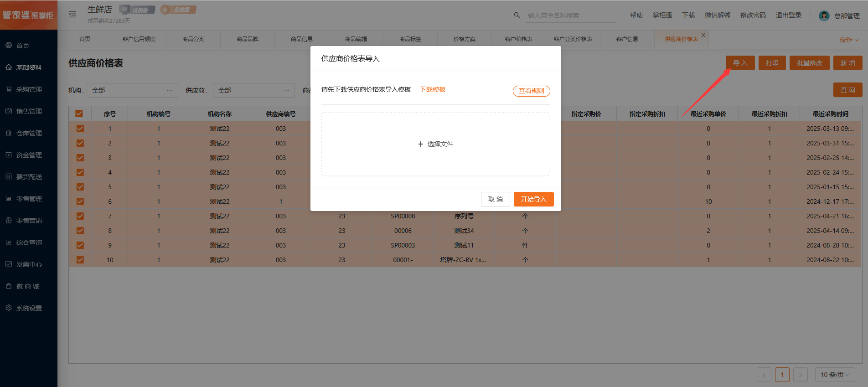Click the 打印 button
The image size is (868, 387).
772,63
